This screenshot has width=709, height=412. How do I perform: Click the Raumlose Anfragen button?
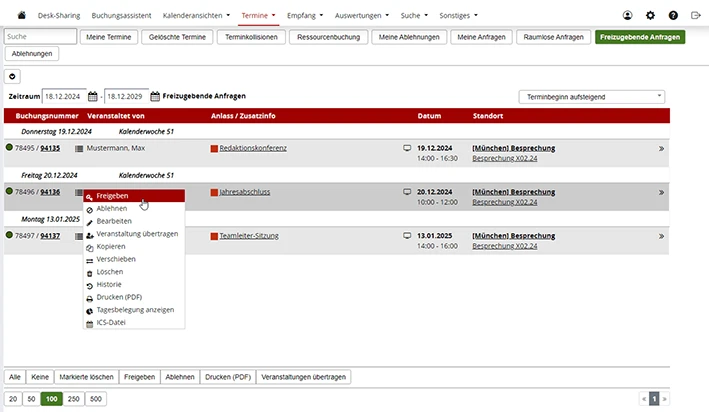coord(553,37)
